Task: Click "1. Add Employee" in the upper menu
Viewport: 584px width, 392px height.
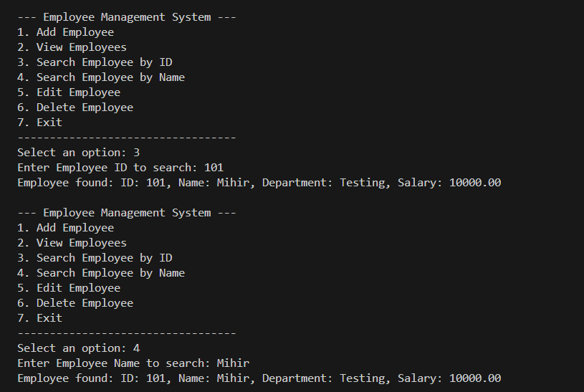Action: click(x=65, y=32)
